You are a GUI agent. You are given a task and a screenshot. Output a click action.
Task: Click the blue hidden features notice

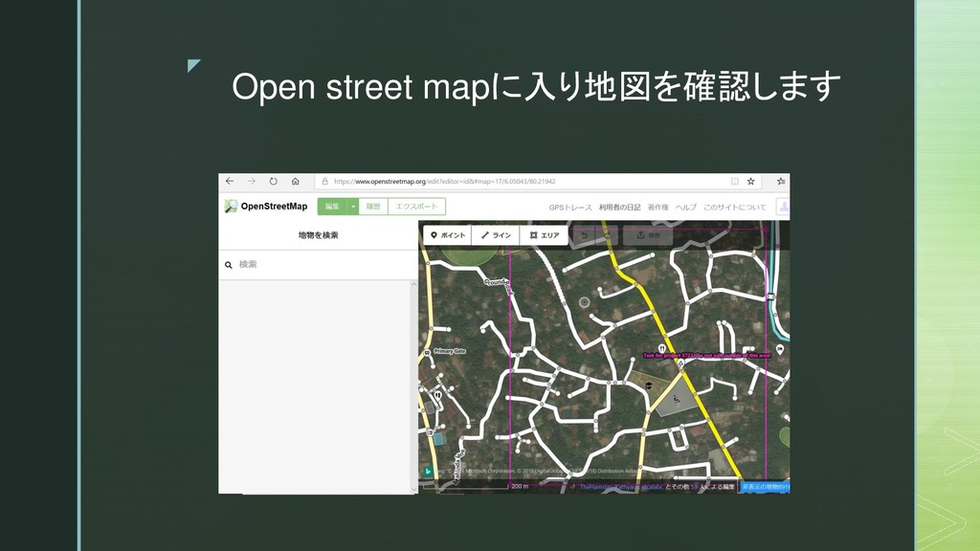[x=765, y=487]
